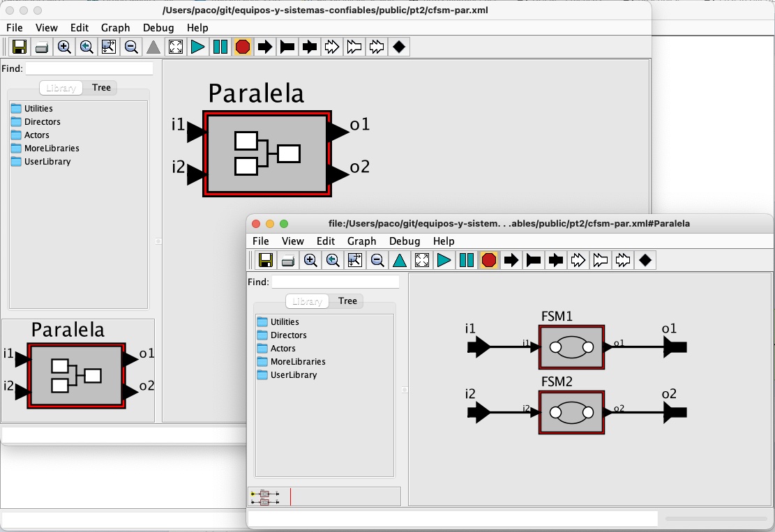This screenshot has height=532, width=775.
Task: Click Print icon in the back window toolbar
Action: click(x=42, y=47)
